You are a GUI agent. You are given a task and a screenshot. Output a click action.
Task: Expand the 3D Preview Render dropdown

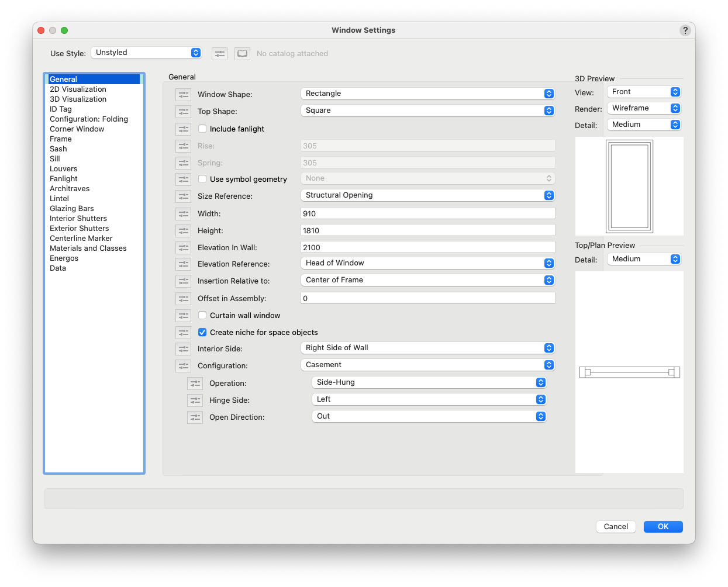[x=644, y=108]
